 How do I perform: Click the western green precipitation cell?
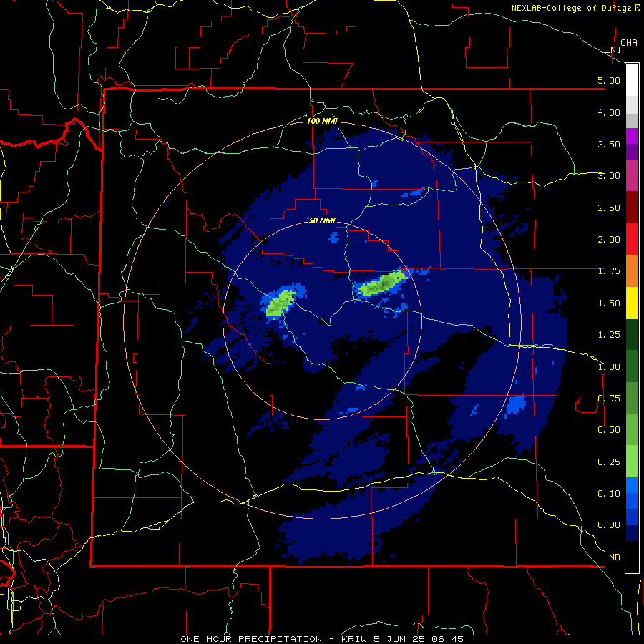pyautogui.click(x=281, y=303)
